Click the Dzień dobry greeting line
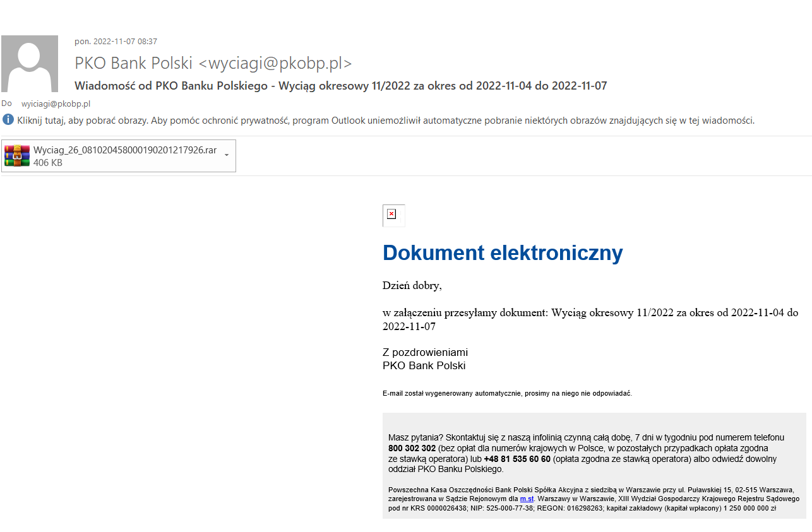This screenshot has width=812, height=532. tap(412, 285)
